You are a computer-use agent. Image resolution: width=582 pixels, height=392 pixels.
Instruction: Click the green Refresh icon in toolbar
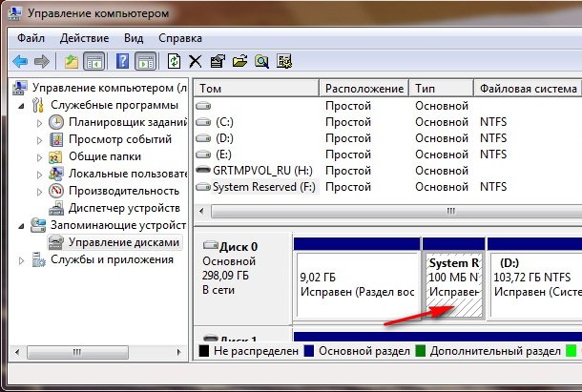[174, 61]
